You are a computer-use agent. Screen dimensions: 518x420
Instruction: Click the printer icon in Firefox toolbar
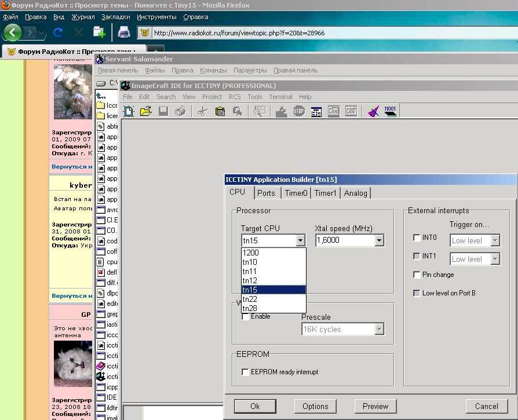[124, 32]
